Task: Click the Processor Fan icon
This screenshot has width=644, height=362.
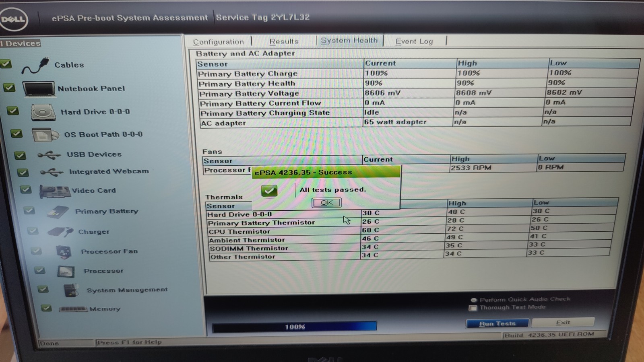Action: point(64,252)
